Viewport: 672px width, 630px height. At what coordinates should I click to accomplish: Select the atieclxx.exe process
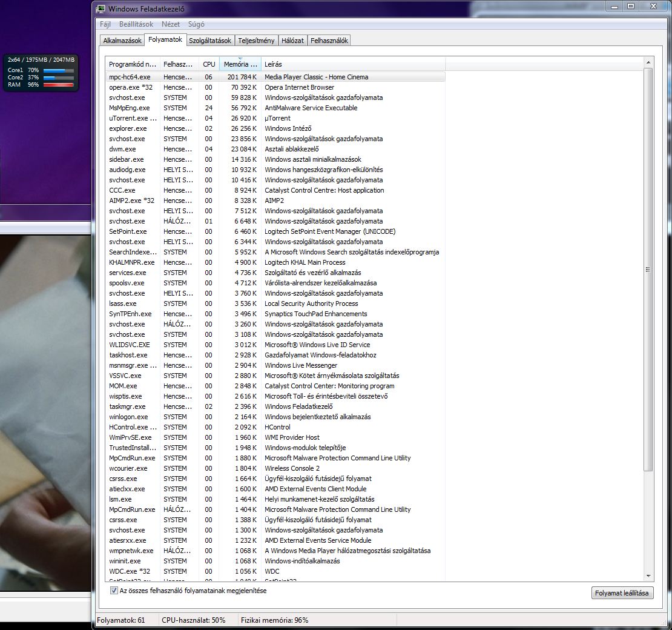tap(275, 488)
